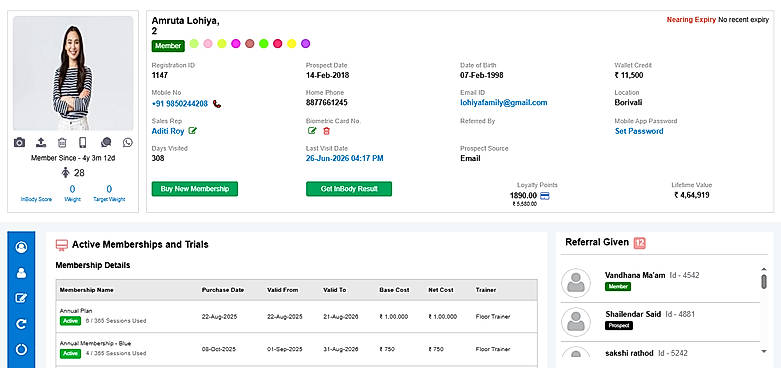Click the Target Weight link

(109, 199)
